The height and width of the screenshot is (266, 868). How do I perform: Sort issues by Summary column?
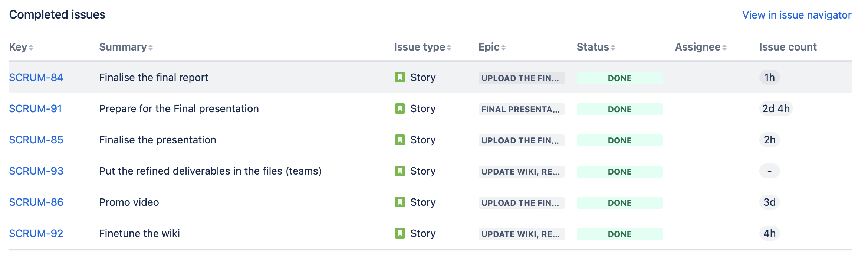click(126, 47)
